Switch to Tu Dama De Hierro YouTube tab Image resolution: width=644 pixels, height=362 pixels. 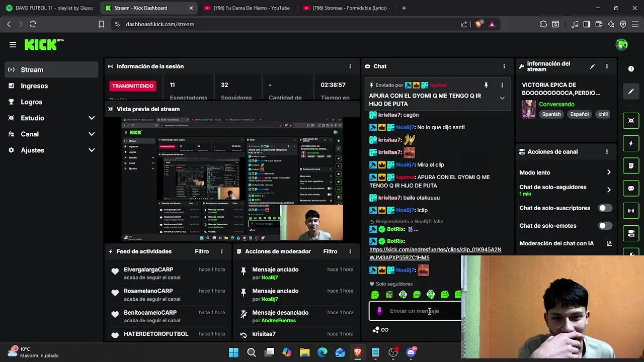248,8
